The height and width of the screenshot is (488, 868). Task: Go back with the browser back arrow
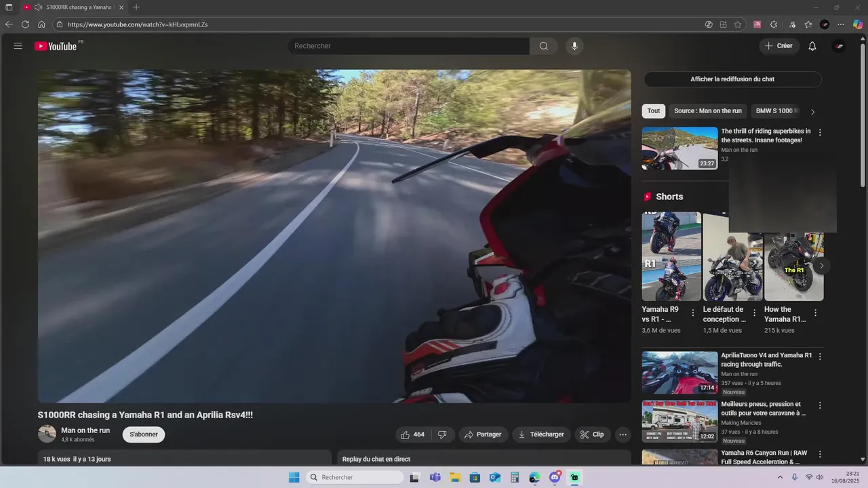(x=9, y=24)
